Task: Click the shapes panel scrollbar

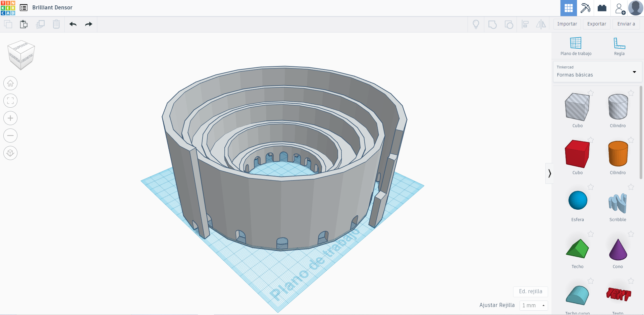Action: (x=641, y=133)
